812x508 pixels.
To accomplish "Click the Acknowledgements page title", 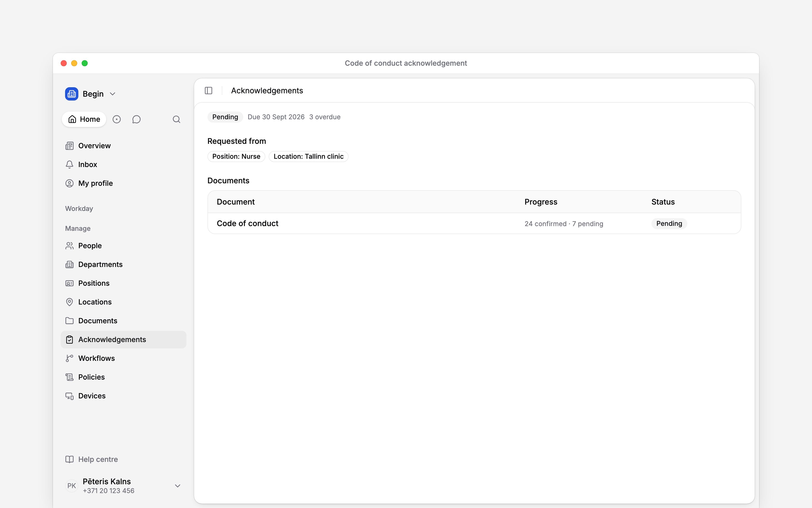I will pos(267,91).
